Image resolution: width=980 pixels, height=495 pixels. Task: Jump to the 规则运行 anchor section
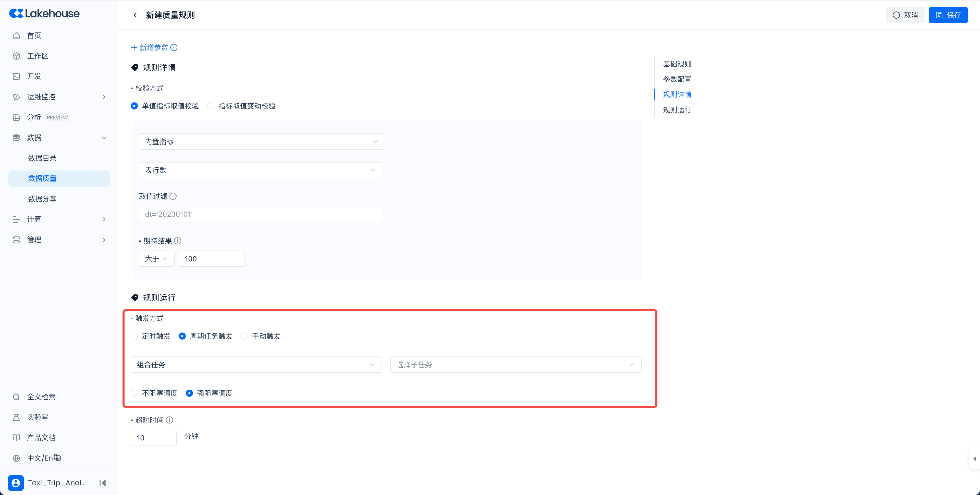(677, 110)
